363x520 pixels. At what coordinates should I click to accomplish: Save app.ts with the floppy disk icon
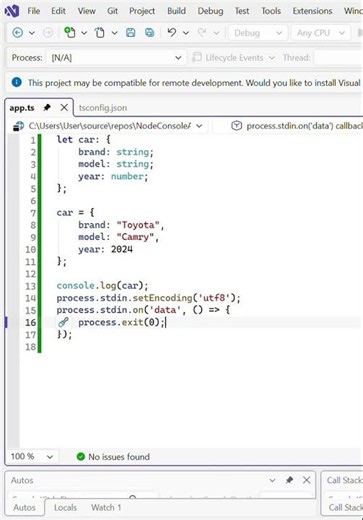point(130,33)
